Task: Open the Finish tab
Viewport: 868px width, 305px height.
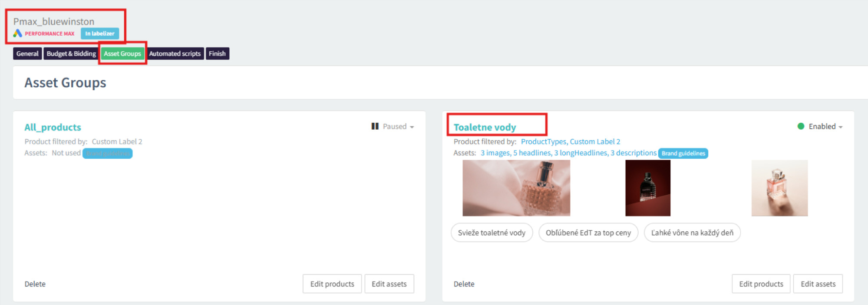Action: point(217,53)
